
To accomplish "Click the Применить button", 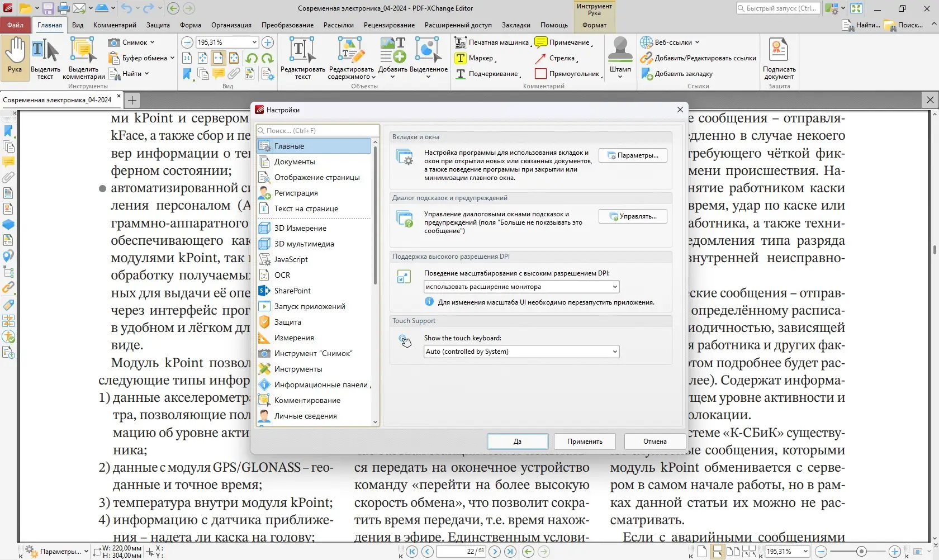I will (585, 442).
